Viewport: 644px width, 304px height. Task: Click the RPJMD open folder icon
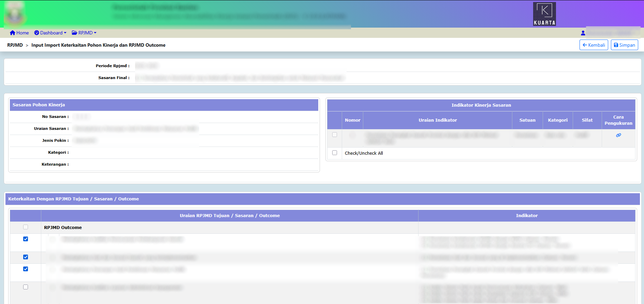tap(74, 33)
